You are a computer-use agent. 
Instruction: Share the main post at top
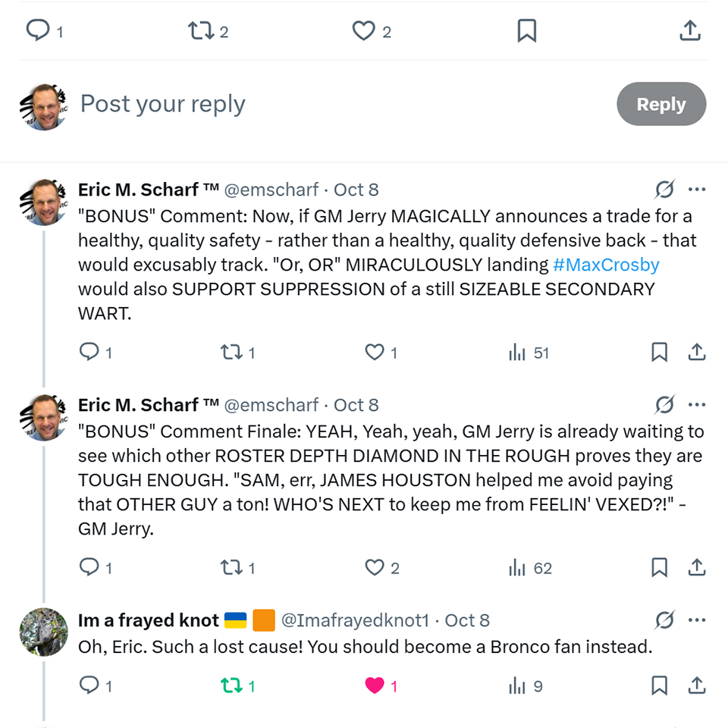[689, 30]
